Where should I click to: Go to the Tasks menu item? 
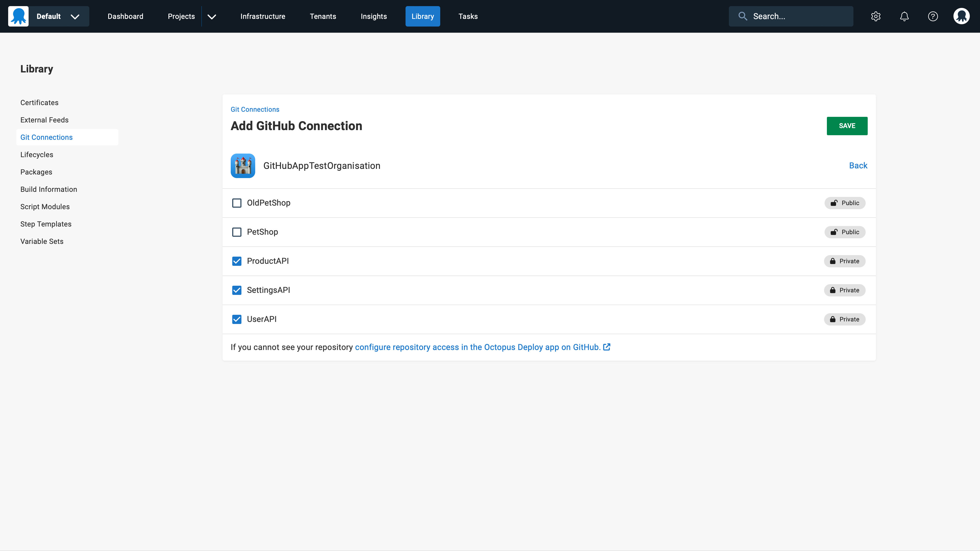(468, 16)
